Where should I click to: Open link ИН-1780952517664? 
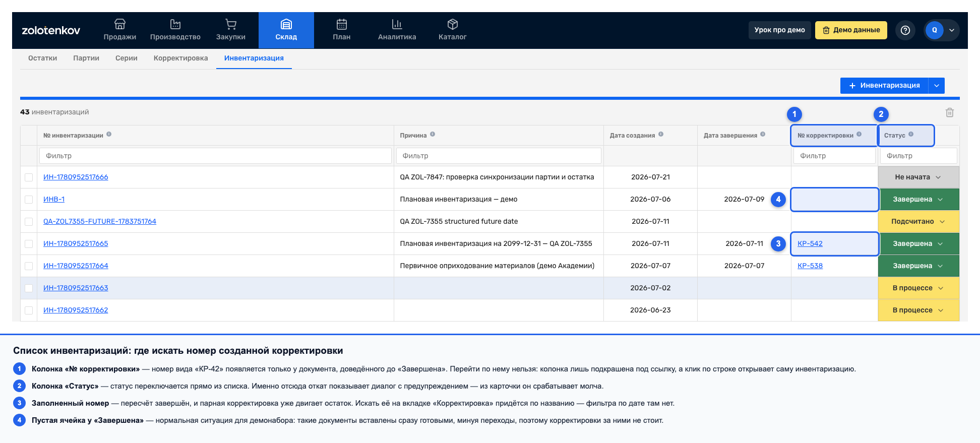(76, 266)
